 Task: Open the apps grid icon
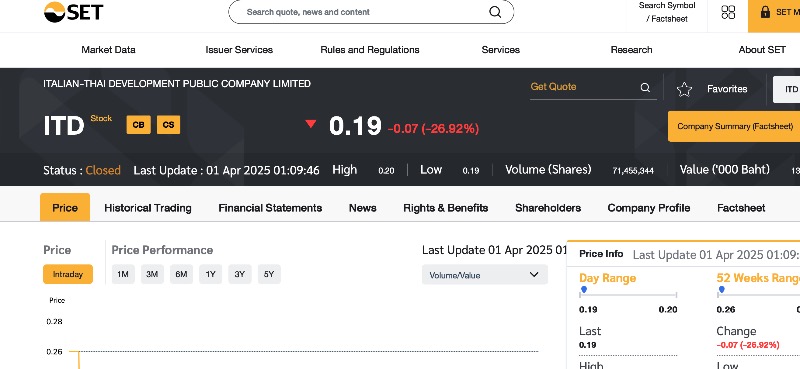tap(728, 12)
